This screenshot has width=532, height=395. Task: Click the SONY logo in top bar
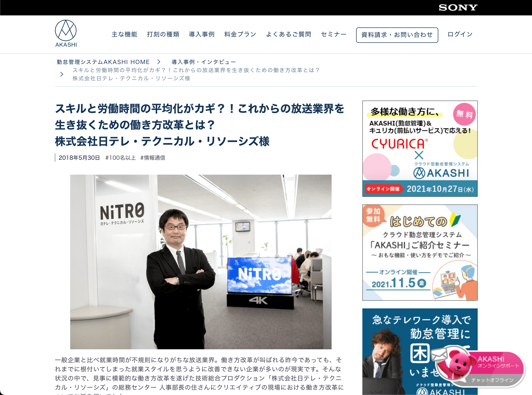[458, 8]
